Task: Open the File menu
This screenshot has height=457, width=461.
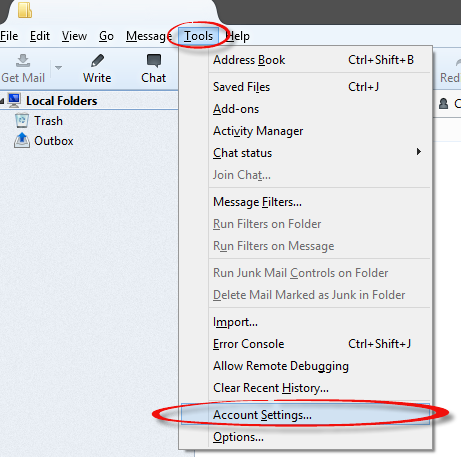Action: point(9,36)
